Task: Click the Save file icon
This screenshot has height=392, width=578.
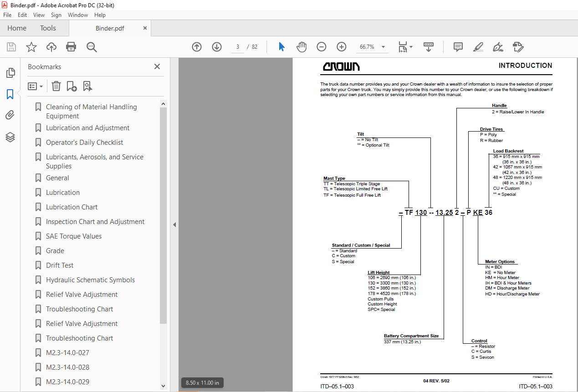Action: click(11, 47)
